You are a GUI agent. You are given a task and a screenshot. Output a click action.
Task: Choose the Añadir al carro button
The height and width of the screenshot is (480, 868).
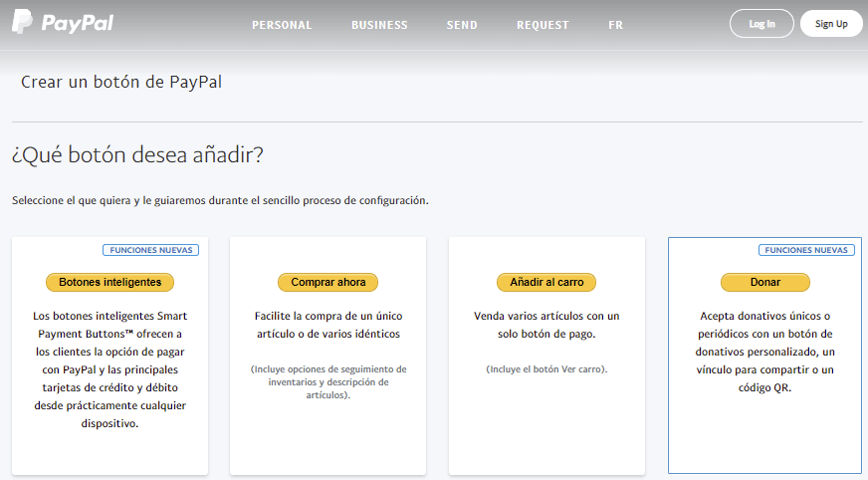pos(546,282)
